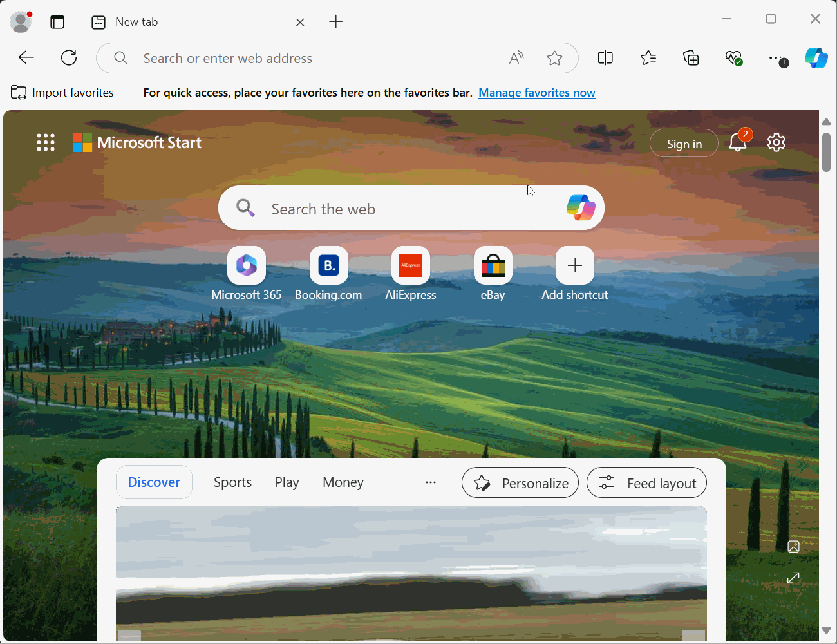This screenshot has height=644, width=837.
Task: Maximize the browser window
Action: (771, 19)
